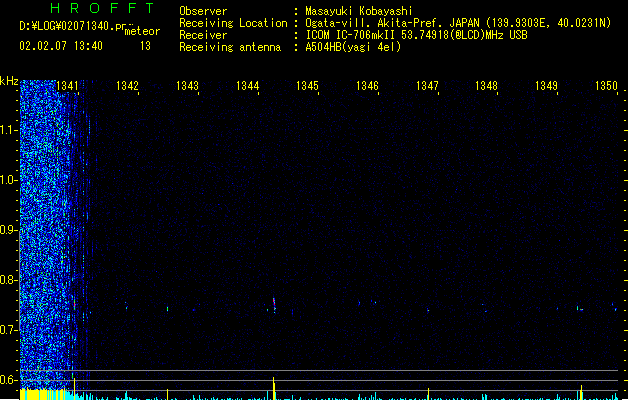
Task: Click the date stamp 02.02.07 13:40
Action: (61, 46)
